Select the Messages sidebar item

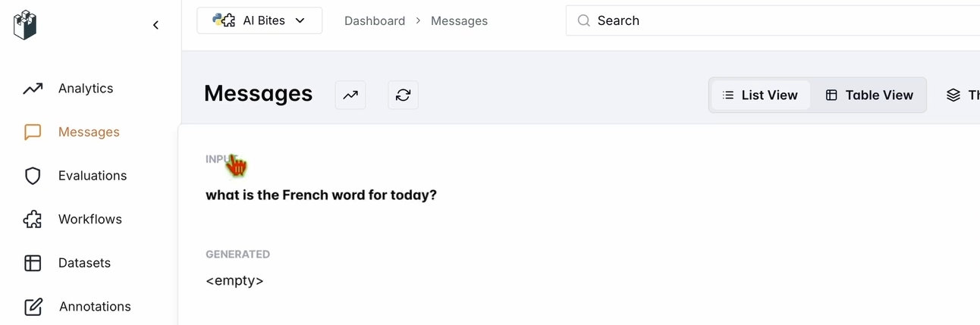(x=89, y=132)
